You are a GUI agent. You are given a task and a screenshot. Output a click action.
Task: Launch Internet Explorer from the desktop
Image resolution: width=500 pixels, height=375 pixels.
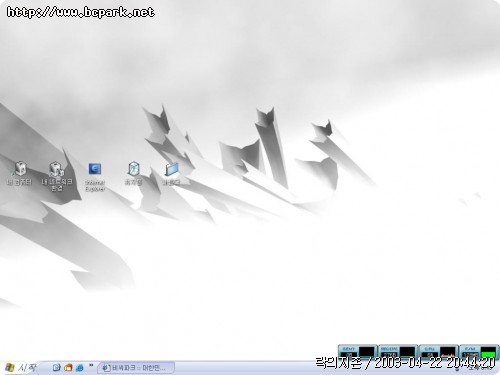click(95, 177)
